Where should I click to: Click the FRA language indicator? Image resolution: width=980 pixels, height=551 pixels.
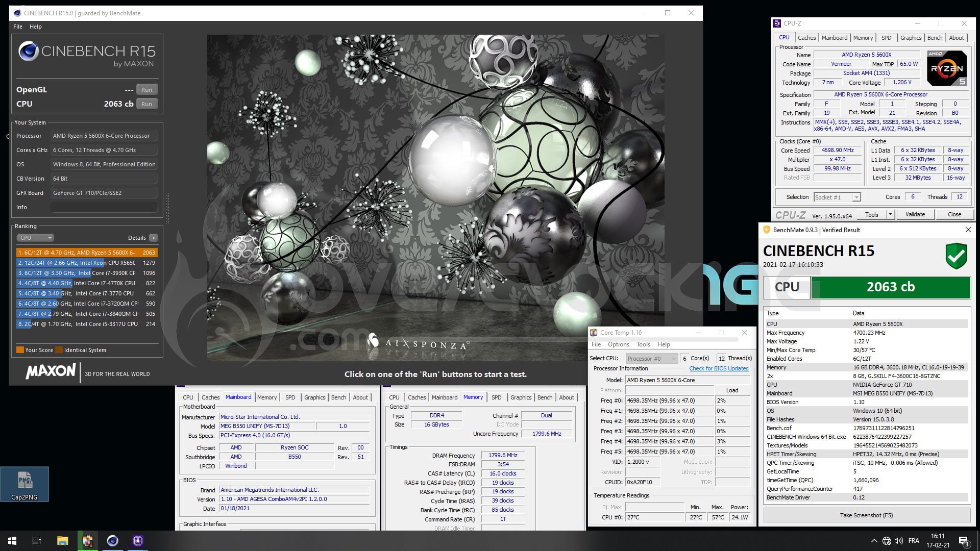coord(914,541)
